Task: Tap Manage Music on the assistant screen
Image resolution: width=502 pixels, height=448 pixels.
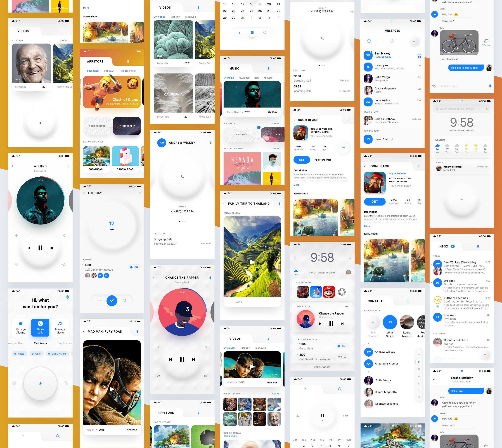Action: (60, 328)
